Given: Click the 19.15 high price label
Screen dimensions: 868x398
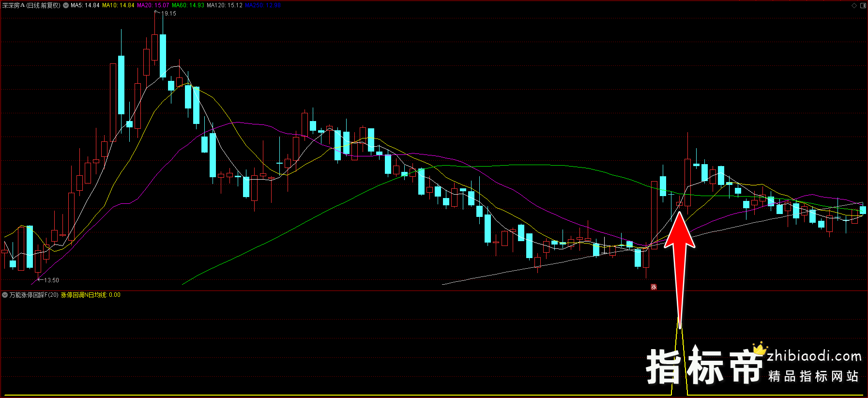Looking at the screenshot, I should [x=170, y=14].
